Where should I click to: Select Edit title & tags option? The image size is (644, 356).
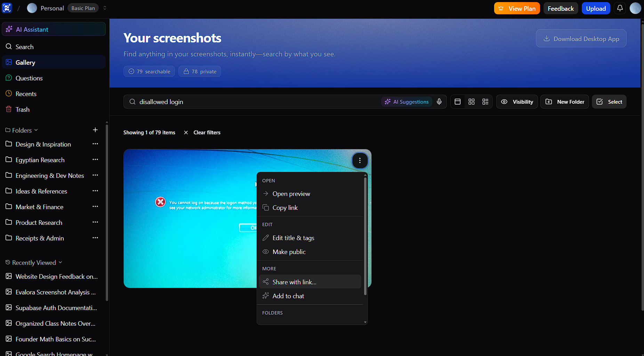click(293, 238)
